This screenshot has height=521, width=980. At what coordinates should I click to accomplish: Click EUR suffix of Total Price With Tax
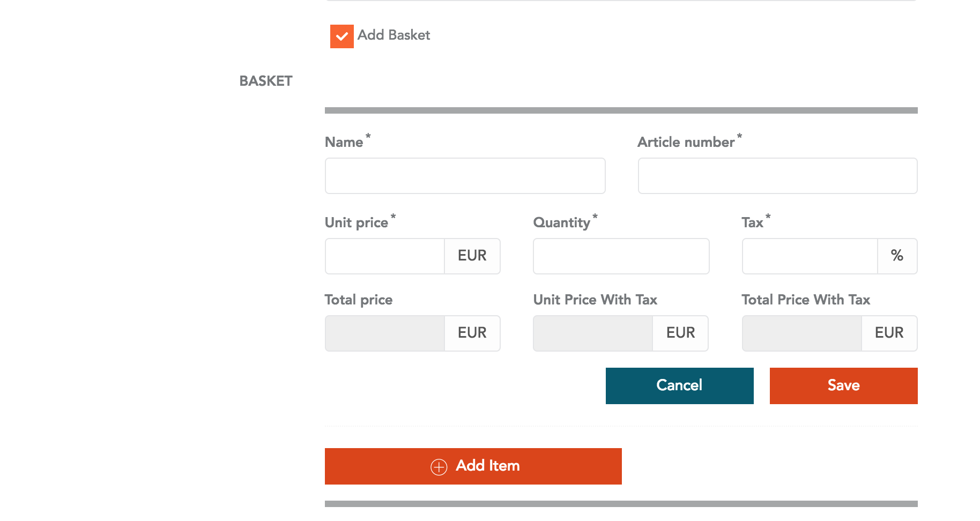(x=889, y=333)
